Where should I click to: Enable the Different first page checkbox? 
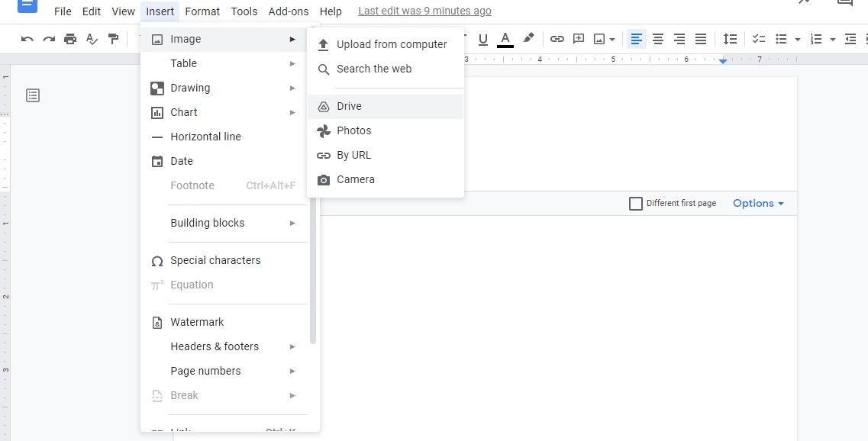[x=635, y=203]
